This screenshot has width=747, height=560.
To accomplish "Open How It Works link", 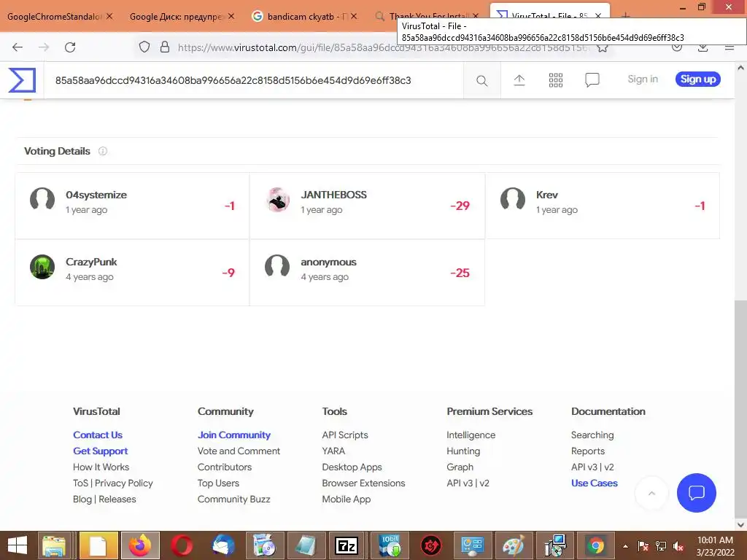I will pyautogui.click(x=101, y=467).
